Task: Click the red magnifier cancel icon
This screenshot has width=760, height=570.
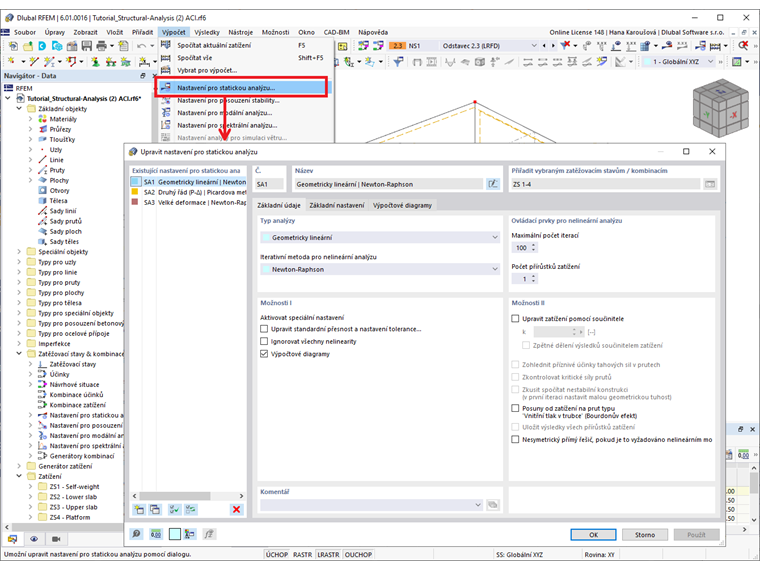Action: [744, 46]
